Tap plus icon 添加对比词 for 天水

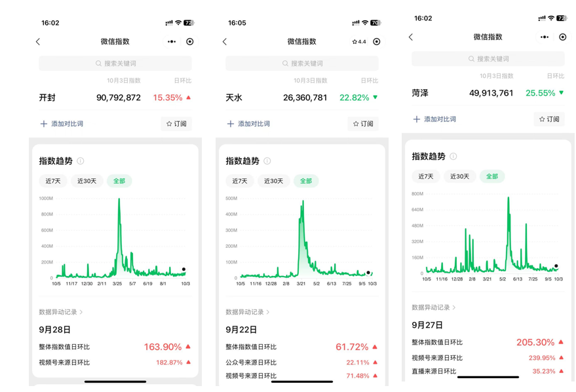tap(230, 124)
